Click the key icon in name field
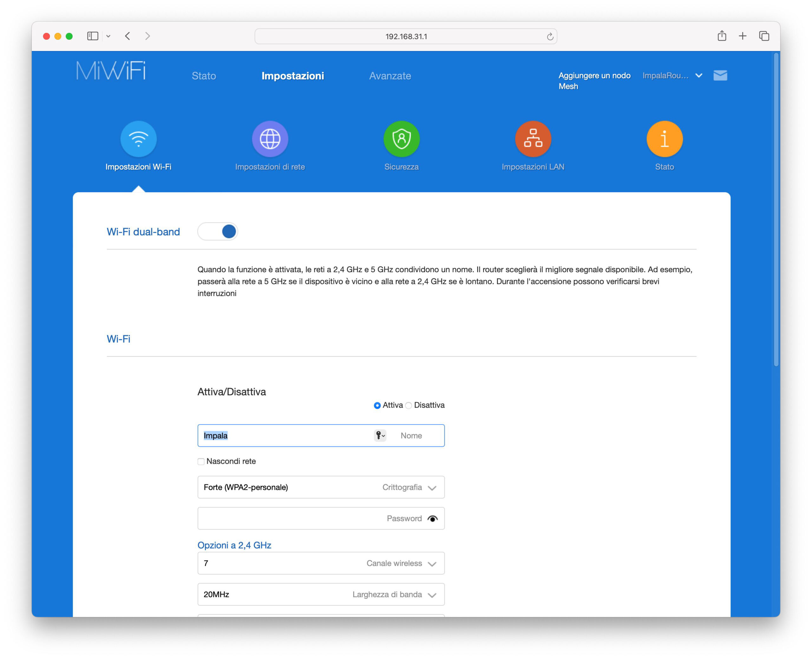The height and width of the screenshot is (659, 812). tap(380, 435)
